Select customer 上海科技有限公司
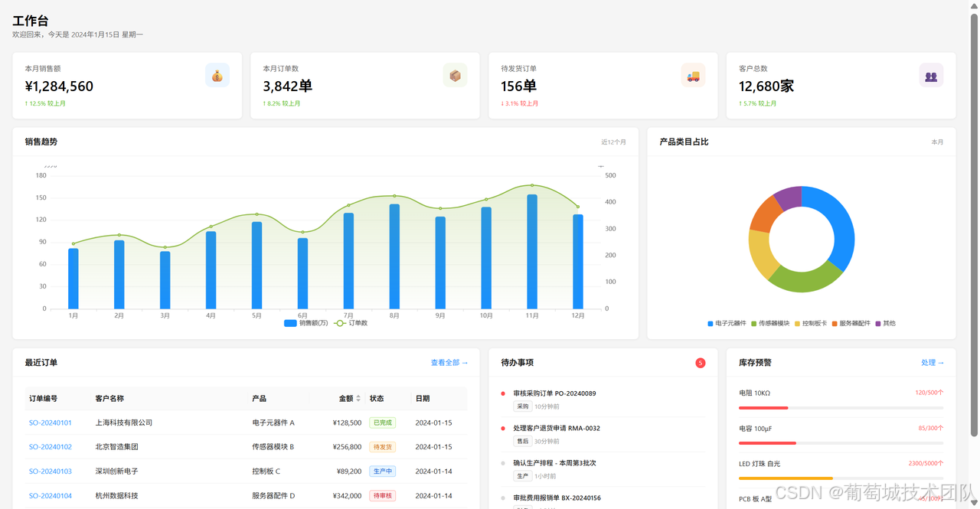 coord(124,423)
